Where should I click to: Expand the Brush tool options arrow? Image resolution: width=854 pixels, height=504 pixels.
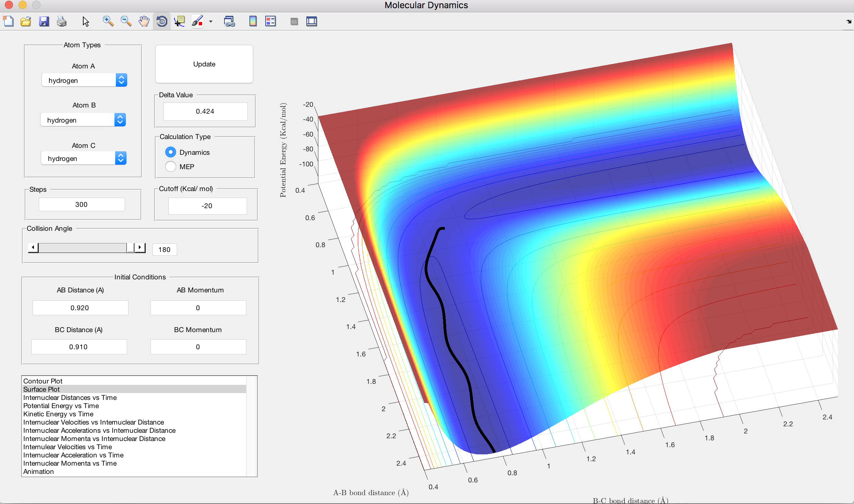[211, 22]
